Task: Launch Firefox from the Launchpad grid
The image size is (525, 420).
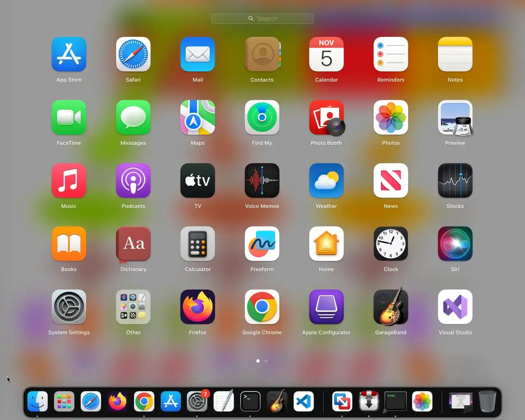Action: pos(198,307)
